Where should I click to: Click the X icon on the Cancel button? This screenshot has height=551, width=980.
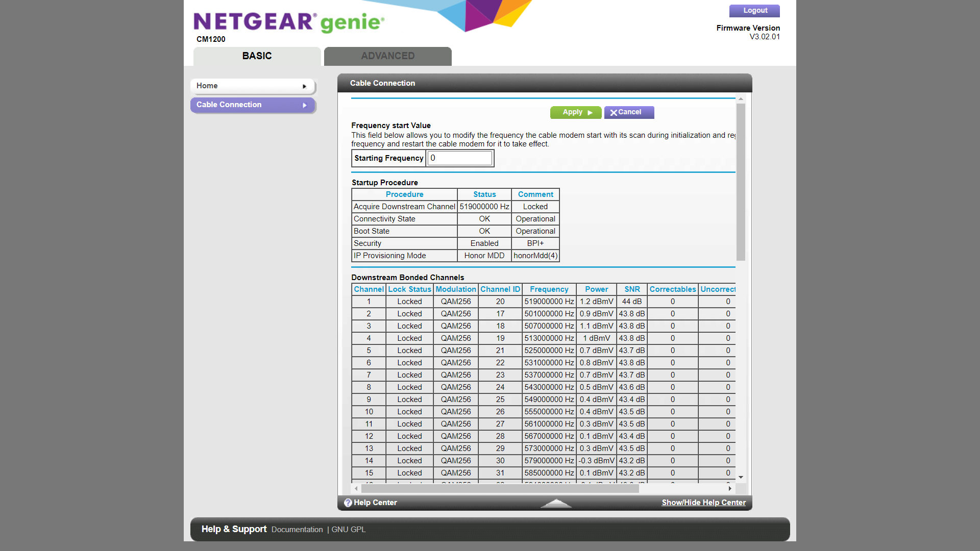click(614, 112)
